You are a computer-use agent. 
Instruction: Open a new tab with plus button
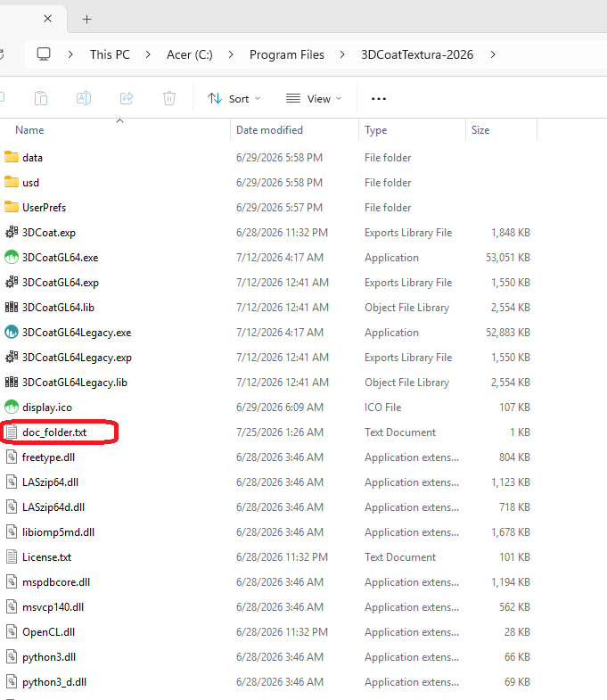(87, 20)
